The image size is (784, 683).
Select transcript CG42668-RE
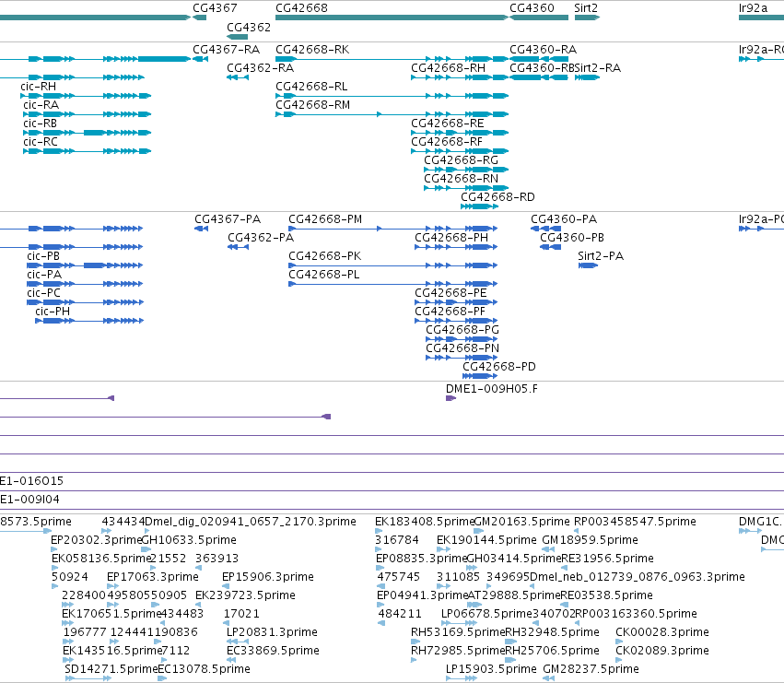[448, 124]
